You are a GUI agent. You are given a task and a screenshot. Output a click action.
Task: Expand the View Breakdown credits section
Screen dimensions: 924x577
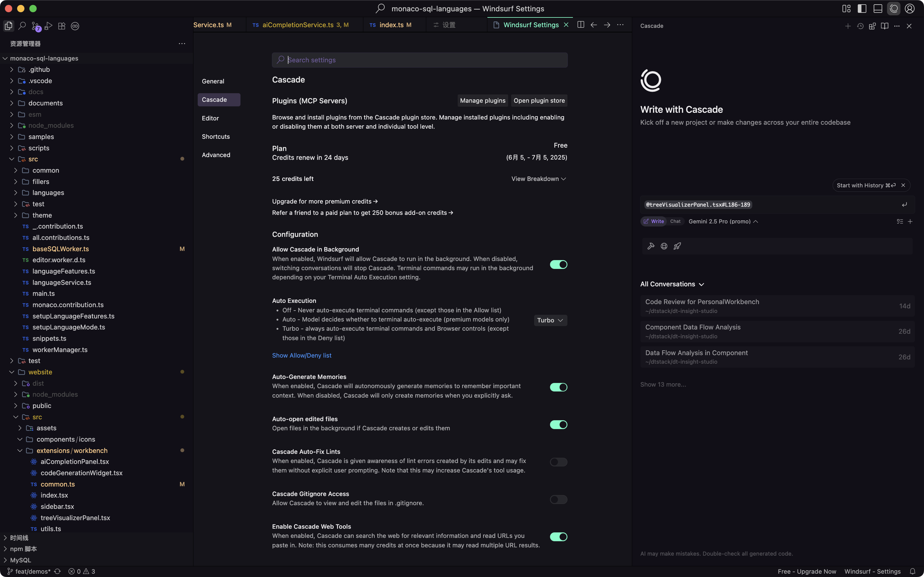pyautogui.click(x=538, y=179)
